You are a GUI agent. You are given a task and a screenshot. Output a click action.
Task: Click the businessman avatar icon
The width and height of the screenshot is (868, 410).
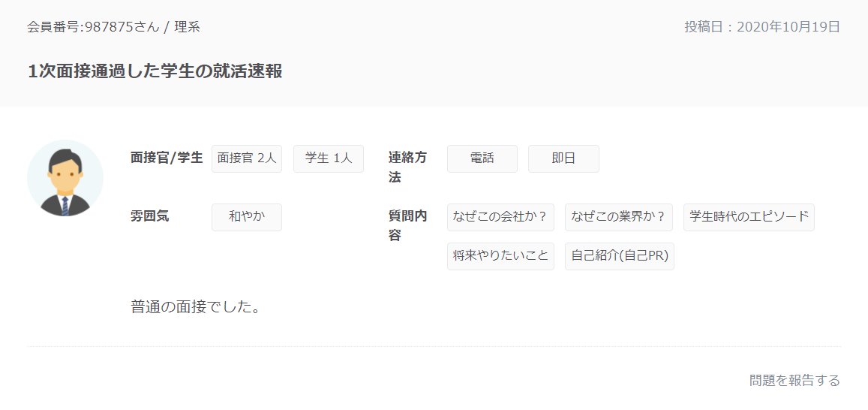coord(65,178)
